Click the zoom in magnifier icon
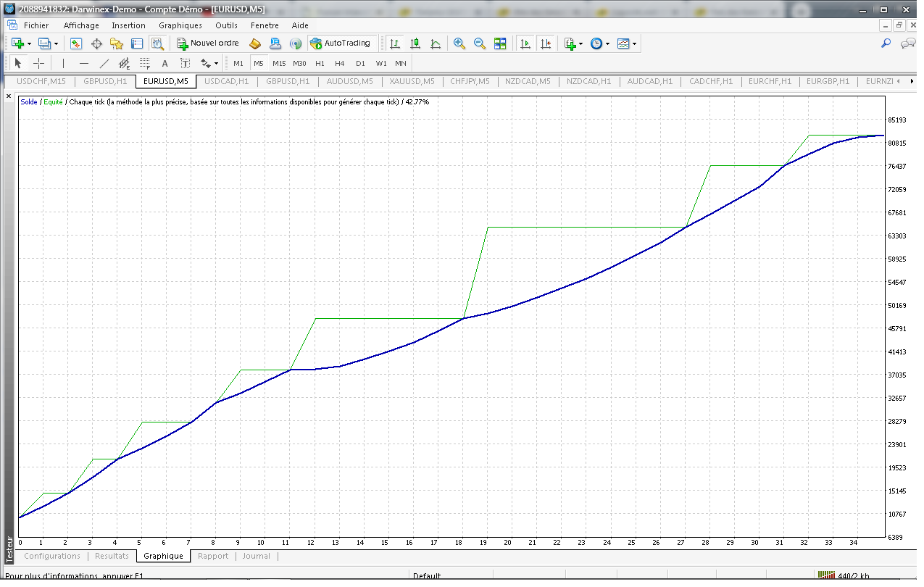 pyautogui.click(x=459, y=43)
